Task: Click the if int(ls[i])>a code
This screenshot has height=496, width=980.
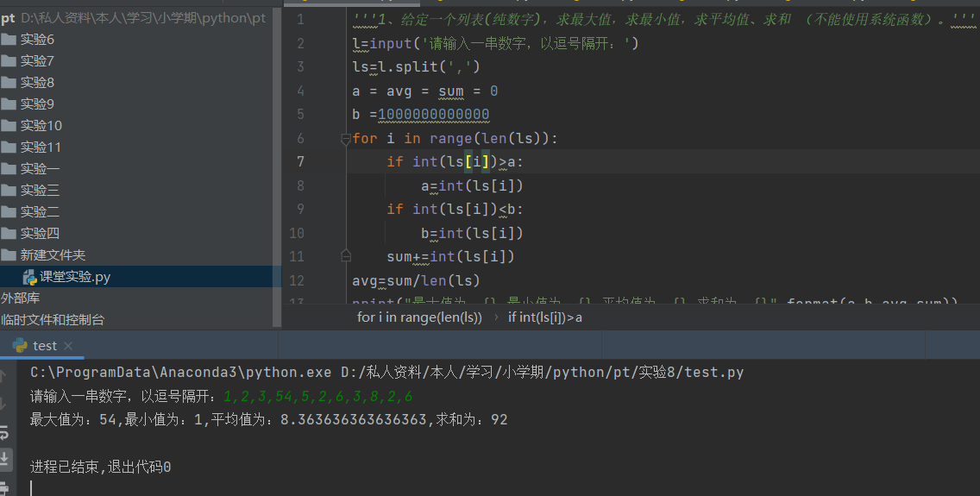Action: (x=455, y=162)
